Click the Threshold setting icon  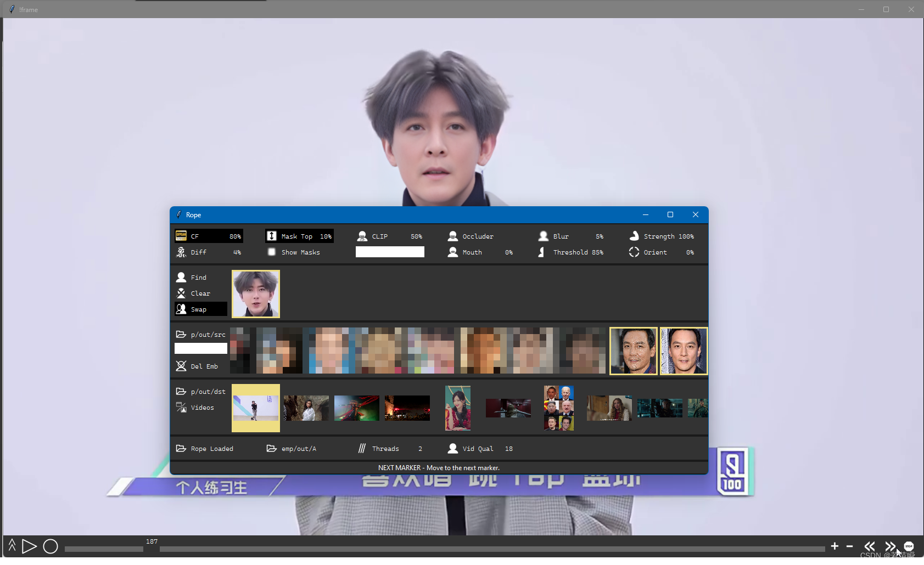pos(543,252)
